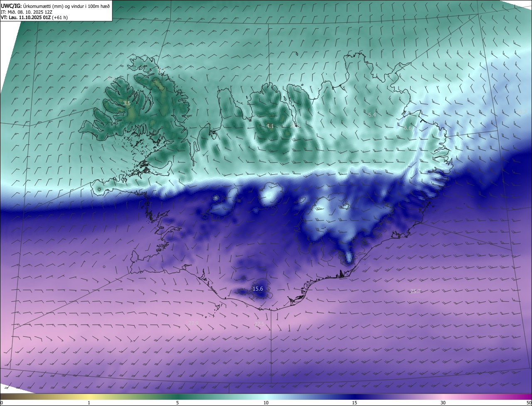Click the map title 'Úrkomumætti (mm) og vindur í 100m hæð'
Screen dimensions: 532x406
tap(66, 6)
